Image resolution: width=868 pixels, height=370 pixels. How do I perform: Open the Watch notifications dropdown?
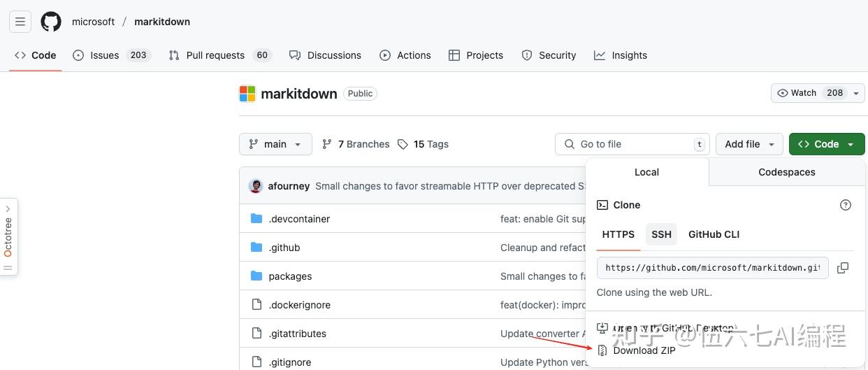[818, 93]
